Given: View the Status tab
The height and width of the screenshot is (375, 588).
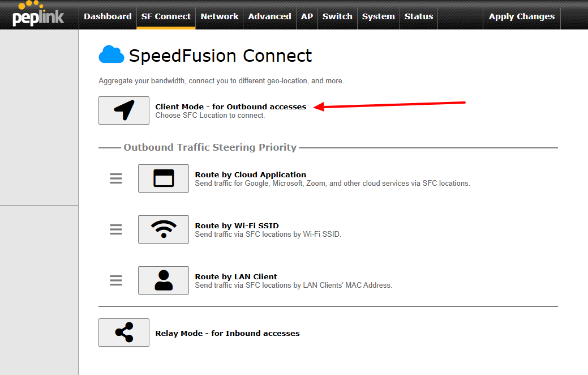Looking at the screenshot, I should tap(418, 16).
